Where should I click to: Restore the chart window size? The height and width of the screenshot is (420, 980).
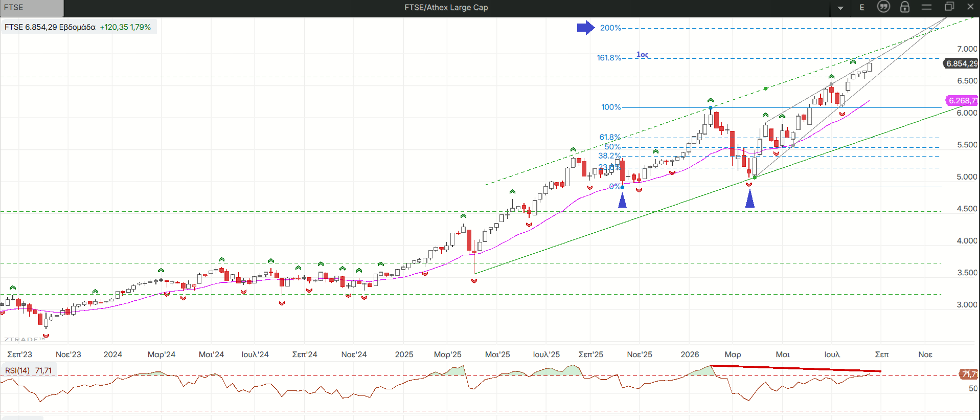[949, 7]
